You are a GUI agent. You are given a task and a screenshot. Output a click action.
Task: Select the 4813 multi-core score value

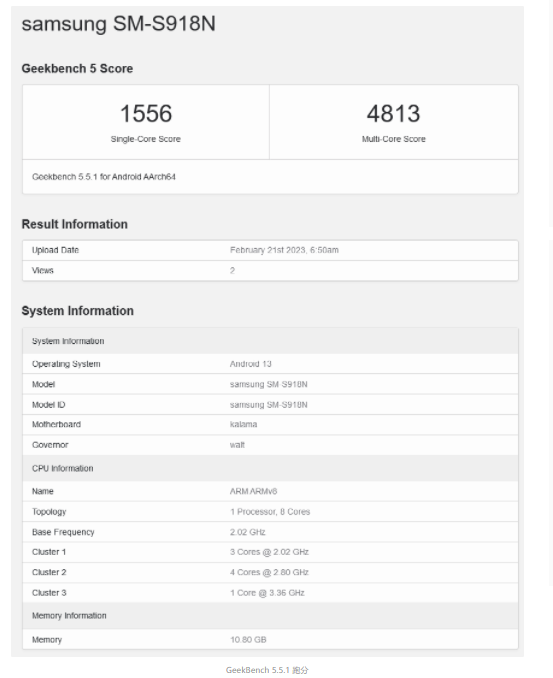pos(393,113)
